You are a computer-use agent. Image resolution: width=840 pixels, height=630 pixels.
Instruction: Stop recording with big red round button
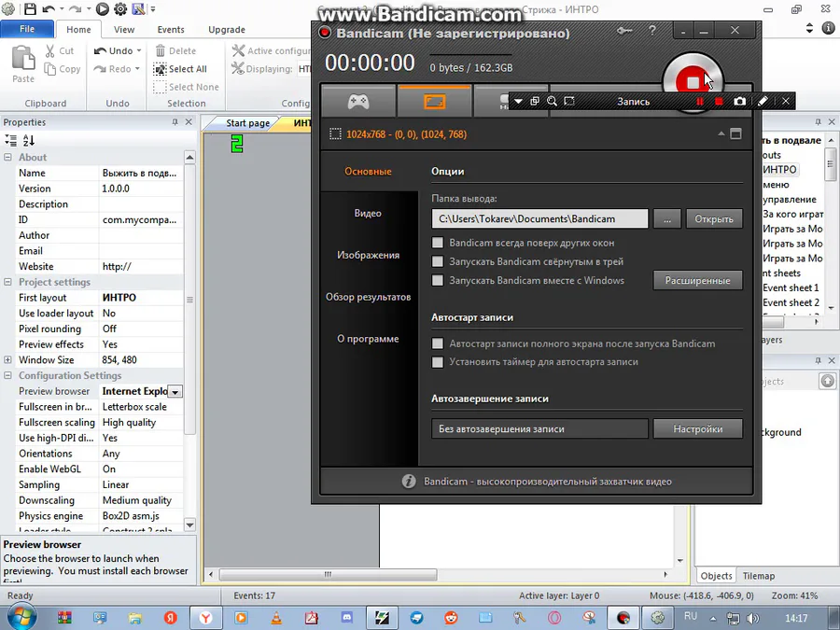(x=693, y=82)
